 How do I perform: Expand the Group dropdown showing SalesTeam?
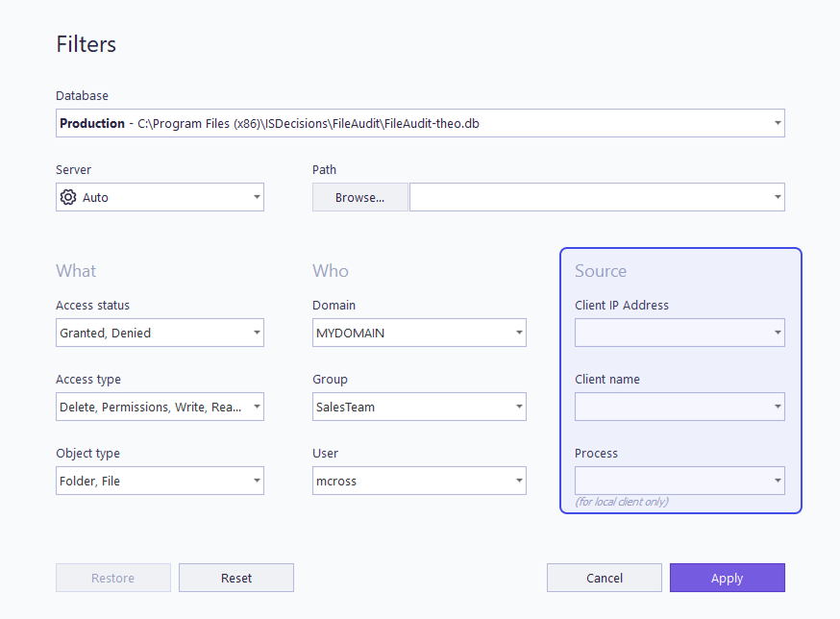click(x=419, y=407)
